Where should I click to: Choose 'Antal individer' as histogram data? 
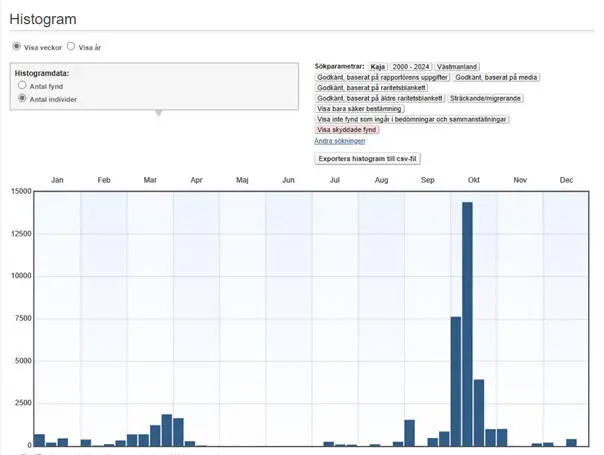22,99
